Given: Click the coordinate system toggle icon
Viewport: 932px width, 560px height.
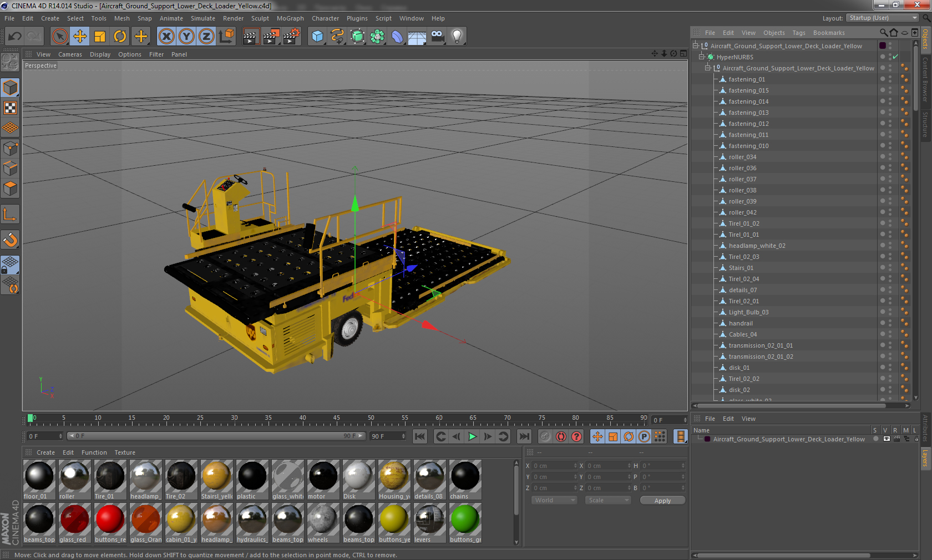Looking at the screenshot, I should [226, 37].
